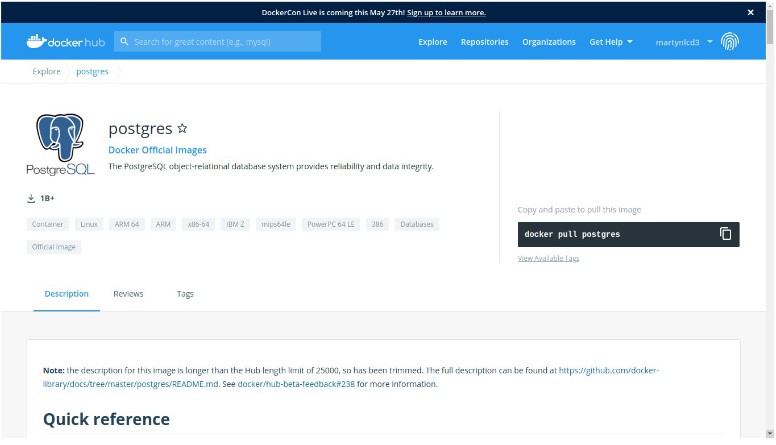Select the Linux tag chip

(x=89, y=224)
